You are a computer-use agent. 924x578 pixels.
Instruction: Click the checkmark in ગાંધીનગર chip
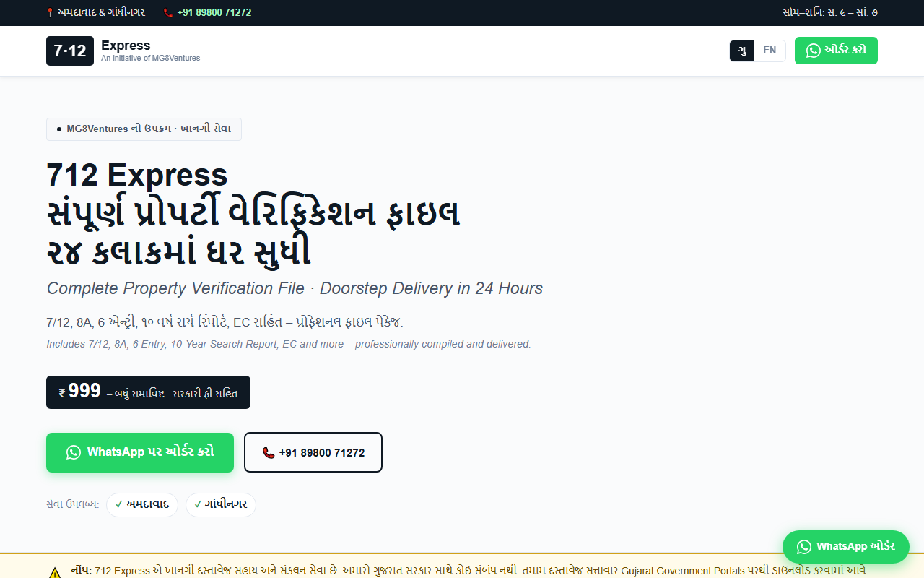coord(198,504)
